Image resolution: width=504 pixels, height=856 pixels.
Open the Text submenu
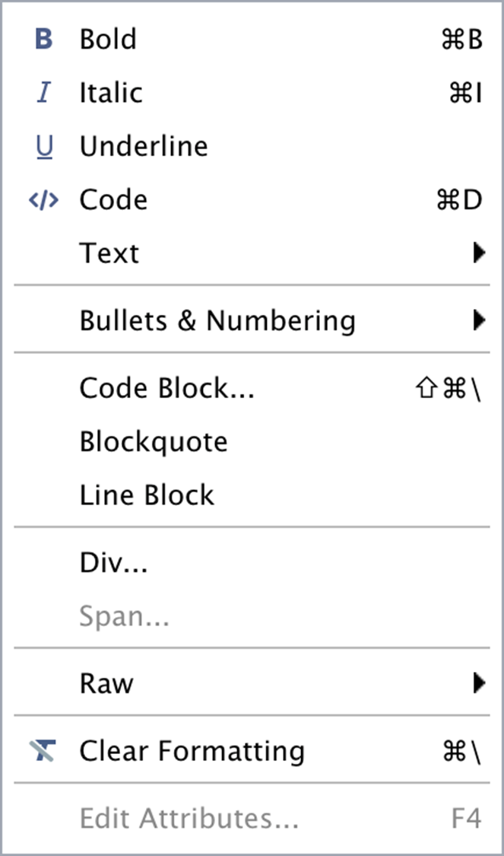pyautogui.click(x=109, y=253)
